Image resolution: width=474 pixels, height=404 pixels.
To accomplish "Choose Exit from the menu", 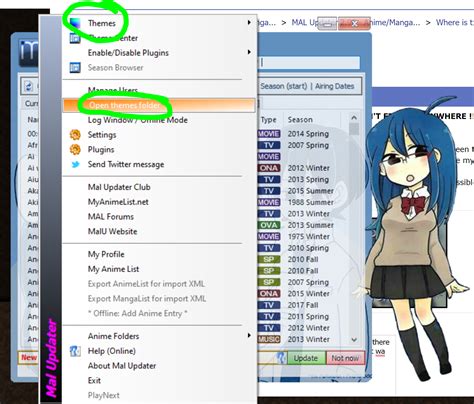I will point(94,380).
